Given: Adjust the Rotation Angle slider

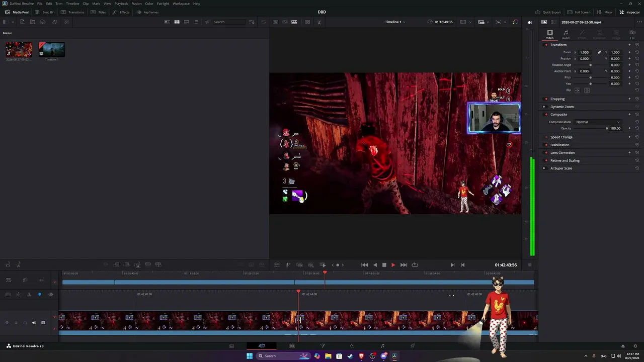Looking at the screenshot, I should 591,65.
